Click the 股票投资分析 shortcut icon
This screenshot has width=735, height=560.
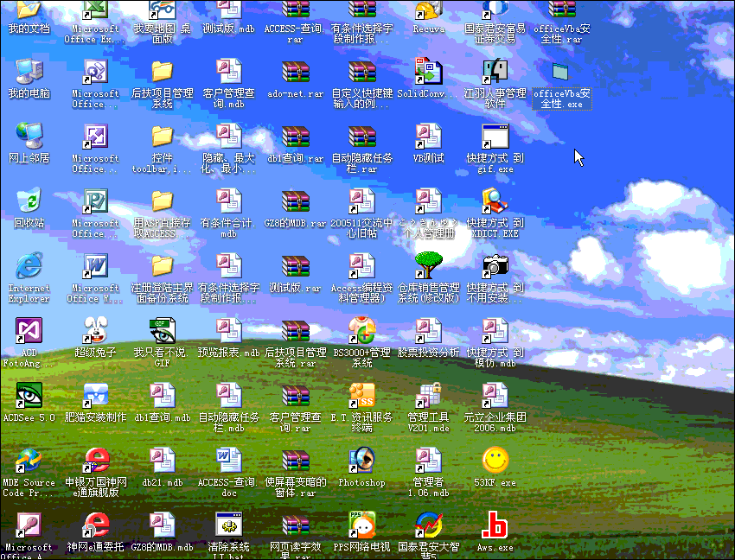(x=428, y=331)
